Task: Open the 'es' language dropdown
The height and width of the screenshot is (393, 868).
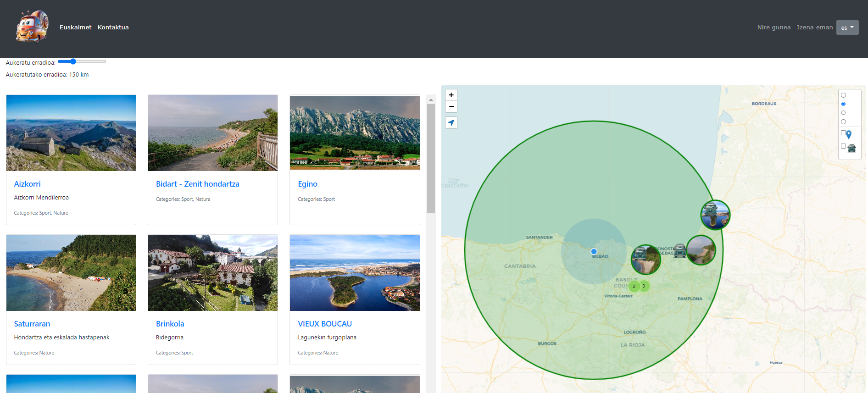Action: [847, 28]
